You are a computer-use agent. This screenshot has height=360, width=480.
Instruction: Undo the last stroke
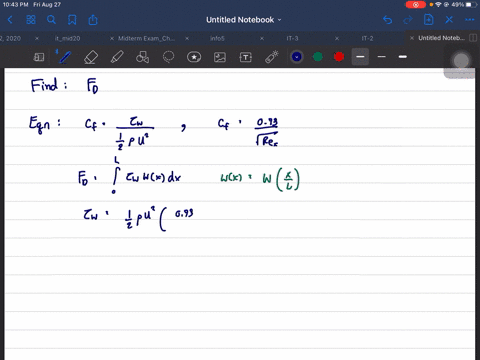(x=387, y=20)
